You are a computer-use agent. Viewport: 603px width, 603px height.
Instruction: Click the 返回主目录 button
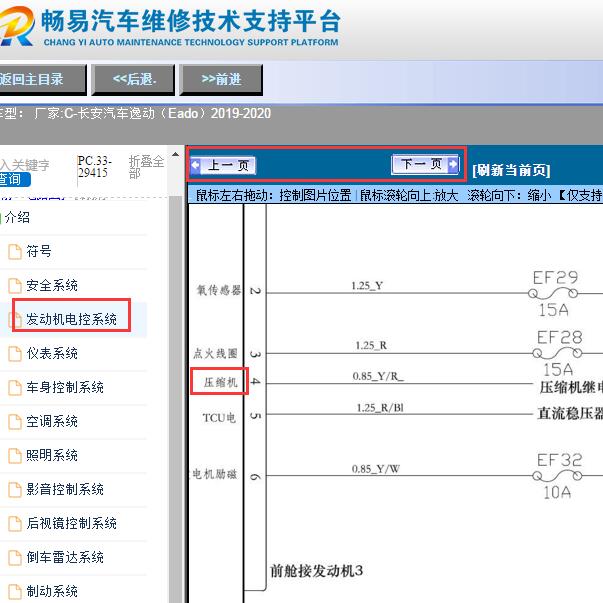point(42,80)
